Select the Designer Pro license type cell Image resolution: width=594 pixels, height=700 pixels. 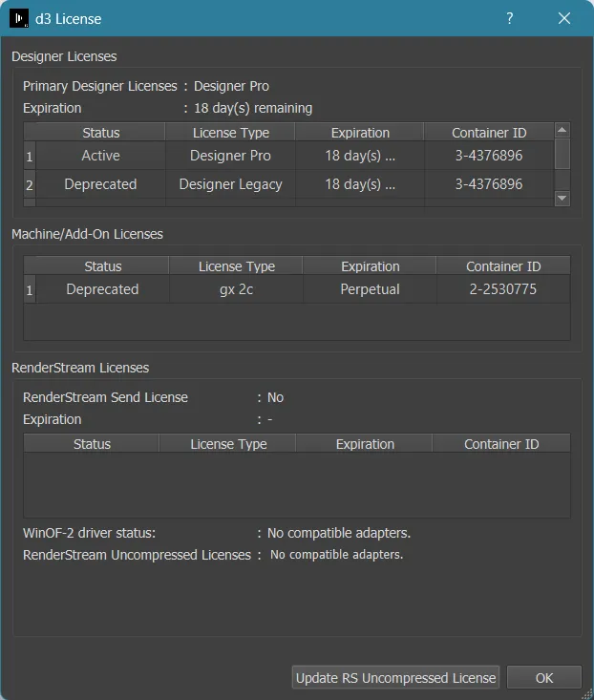[230, 156]
